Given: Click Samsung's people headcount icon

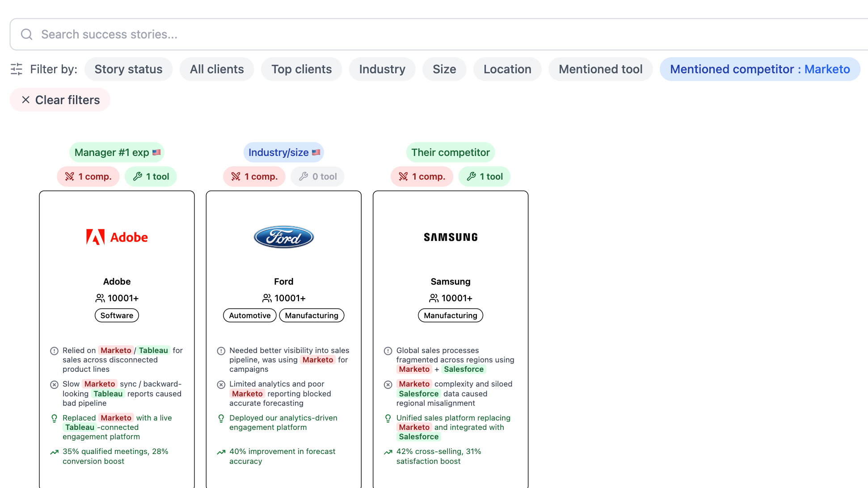Looking at the screenshot, I should 434,298.
